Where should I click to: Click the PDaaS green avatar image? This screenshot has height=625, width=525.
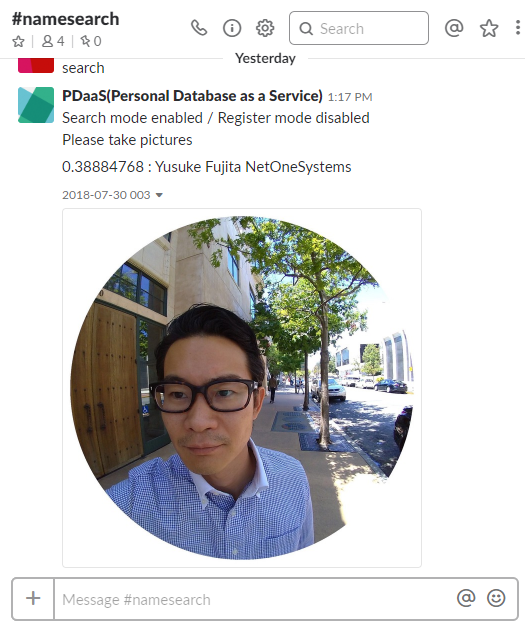pyautogui.click(x=36, y=105)
